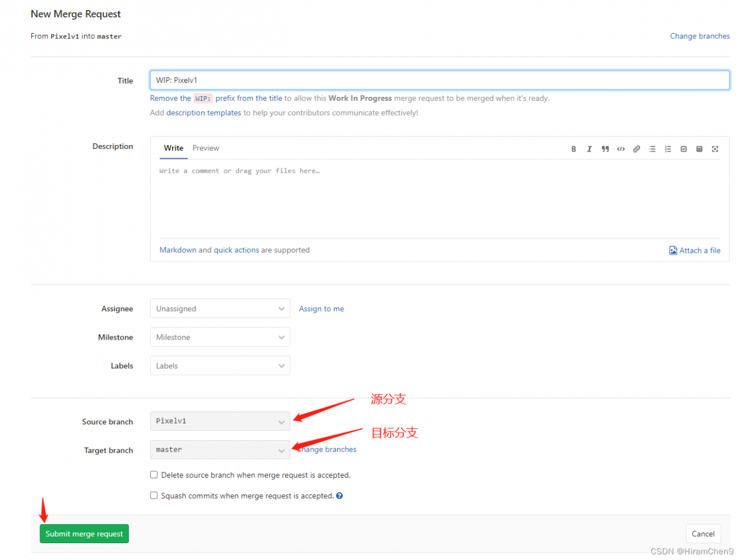Insert a table in description
The height and width of the screenshot is (560, 742).
[699, 149]
